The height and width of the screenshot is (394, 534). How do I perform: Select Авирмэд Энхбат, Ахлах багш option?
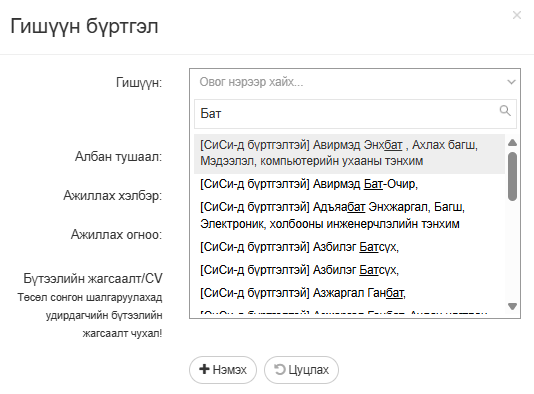[349, 153]
